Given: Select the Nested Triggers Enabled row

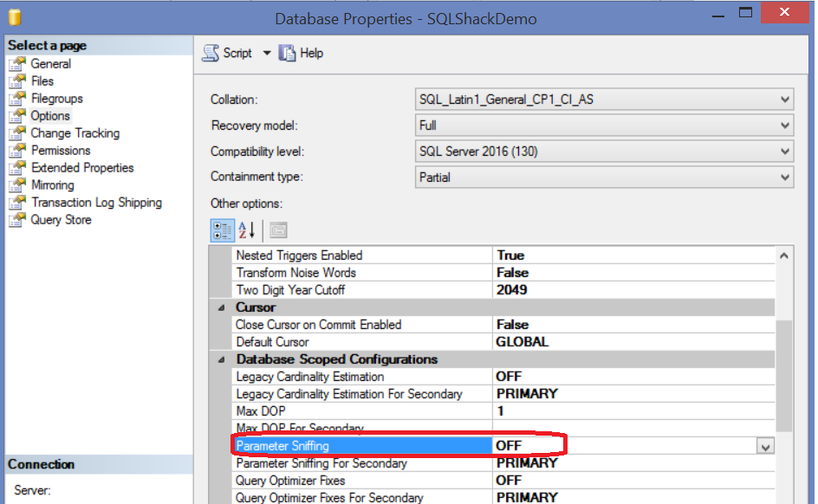Looking at the screenshot, I should [503, 255].
